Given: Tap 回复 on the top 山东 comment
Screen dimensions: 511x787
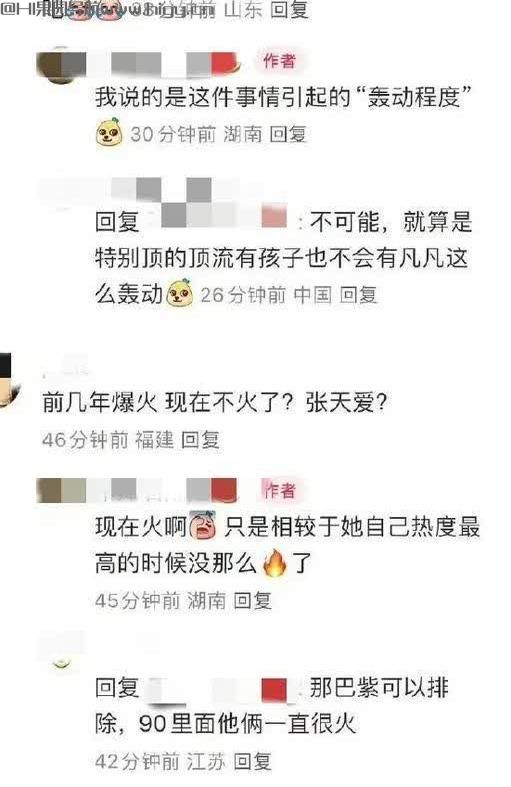Looking at the screenshot, I should 289,9.
